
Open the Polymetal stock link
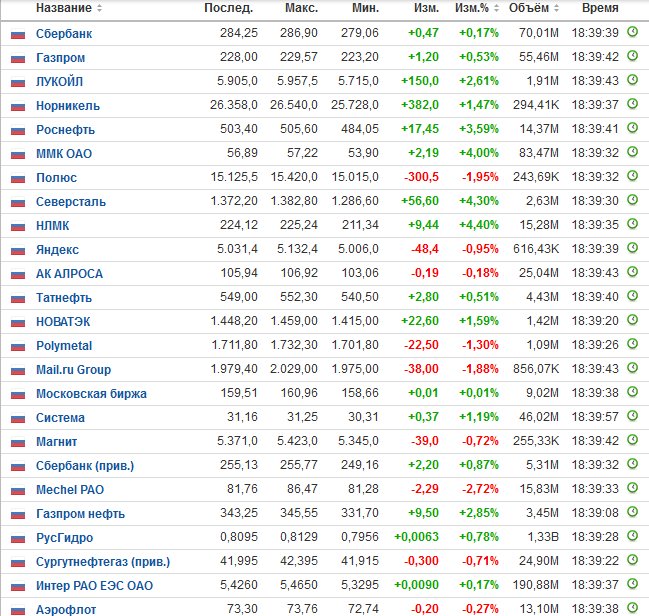coord(64,346)
